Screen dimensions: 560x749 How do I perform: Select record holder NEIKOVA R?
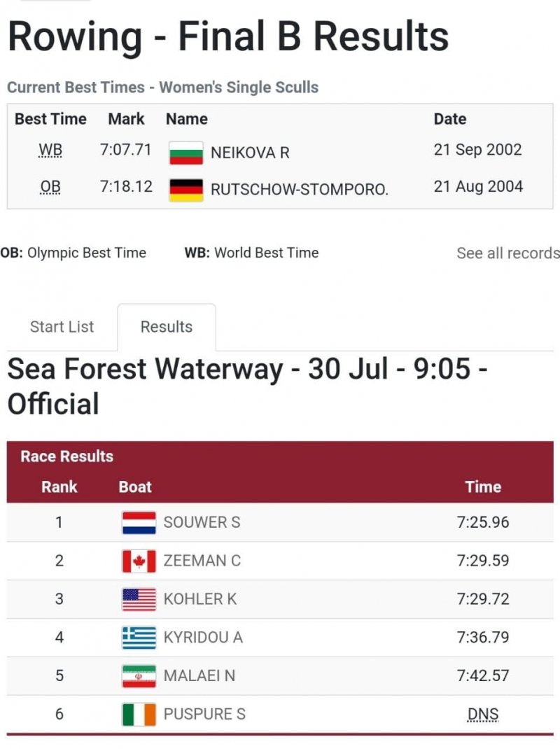click(x=250, y=153)
